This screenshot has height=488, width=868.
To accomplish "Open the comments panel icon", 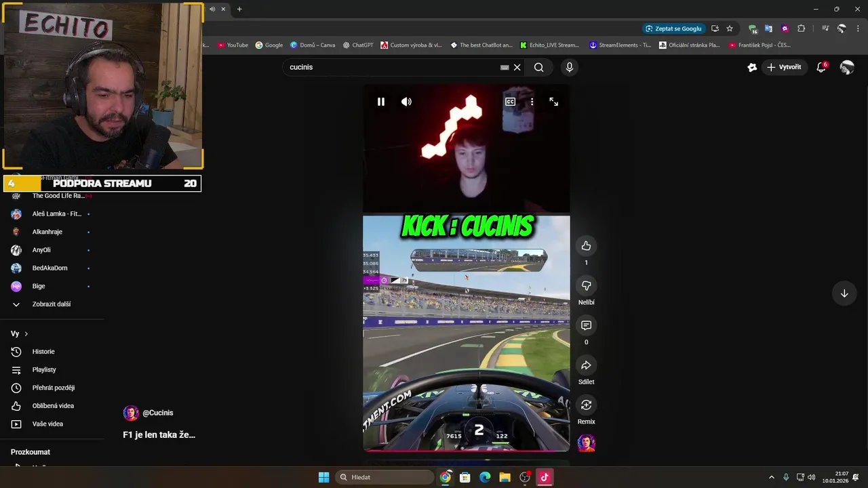I will coord(587,325).
